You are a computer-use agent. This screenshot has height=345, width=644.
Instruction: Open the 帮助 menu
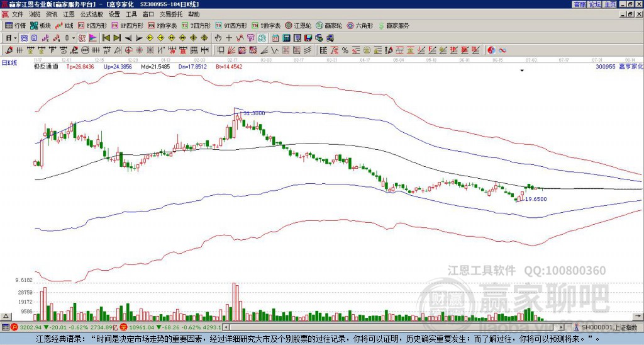click(x=194, y=14)
